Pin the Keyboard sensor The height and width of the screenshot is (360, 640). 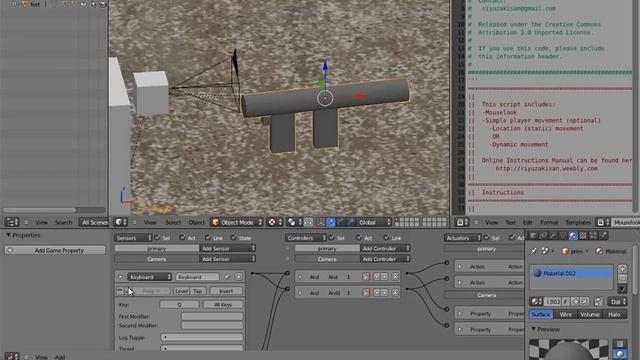pos(227,277)
